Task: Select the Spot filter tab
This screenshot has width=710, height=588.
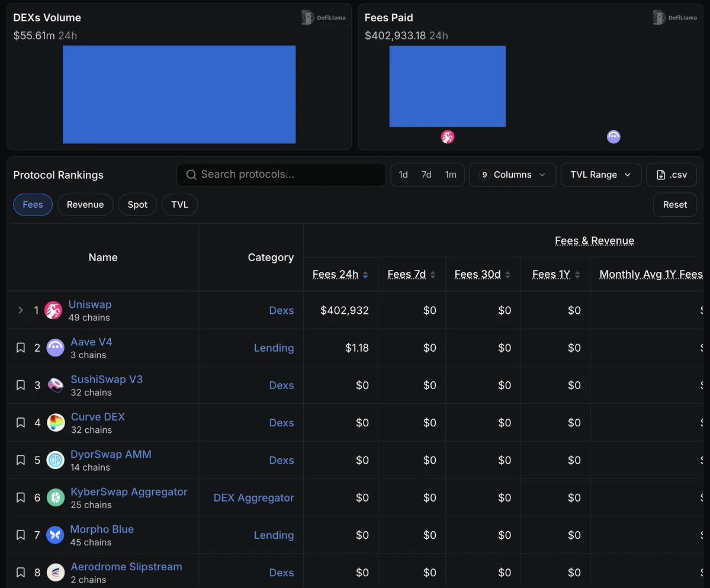Action: (x=137, y=205)
